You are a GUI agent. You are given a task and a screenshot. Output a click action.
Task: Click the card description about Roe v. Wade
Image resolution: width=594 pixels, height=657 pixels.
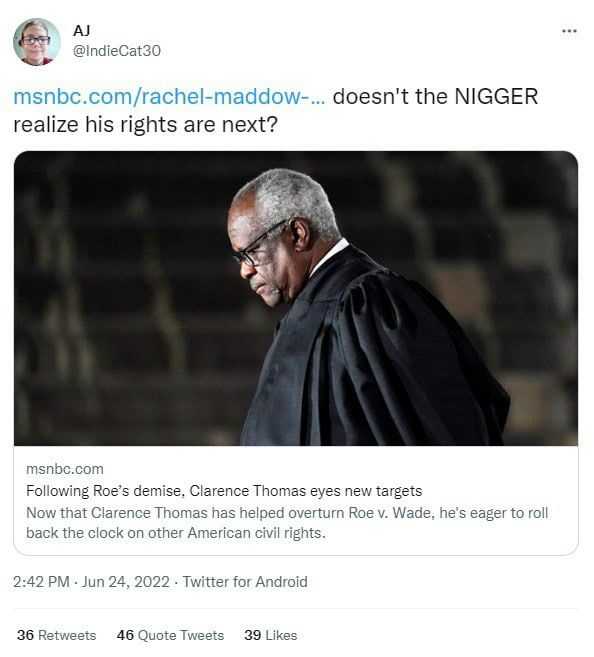(287, 523)
